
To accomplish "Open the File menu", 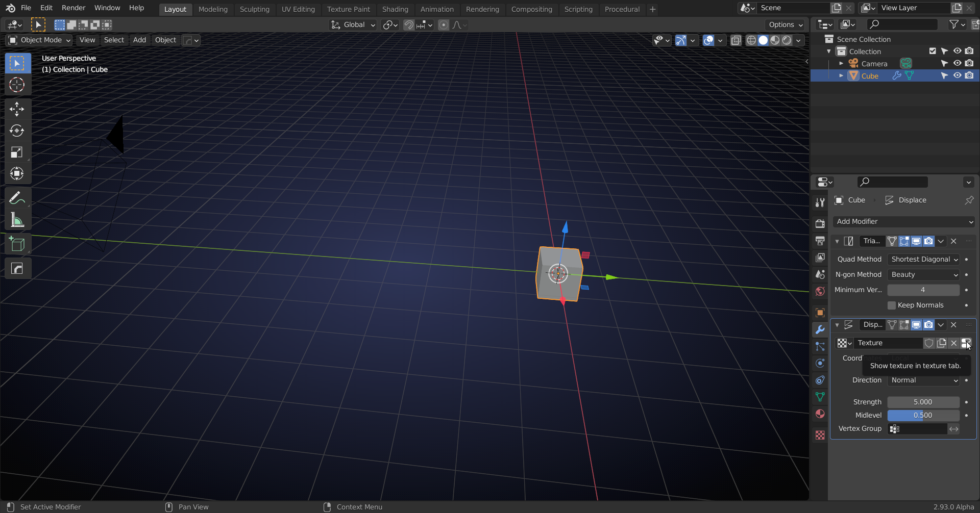I will (26, 8).
